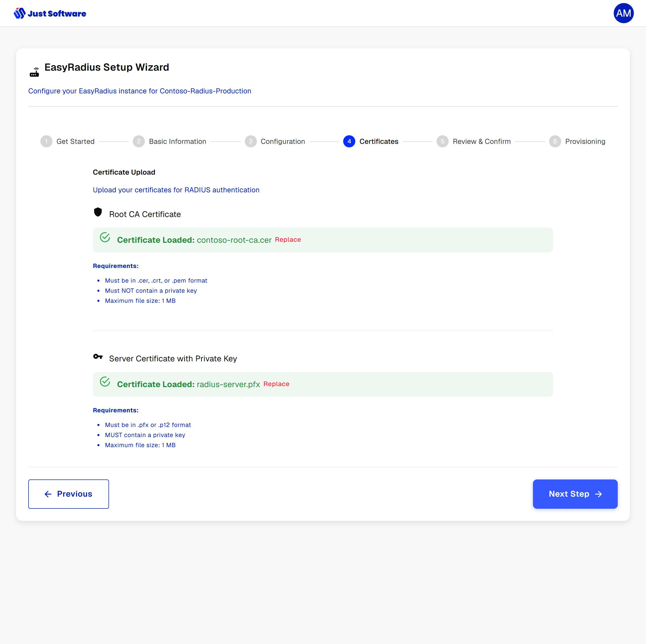
Task: Click the key icon next to Server Certificate
Action: pyautogui.click(x=98, y=356)
